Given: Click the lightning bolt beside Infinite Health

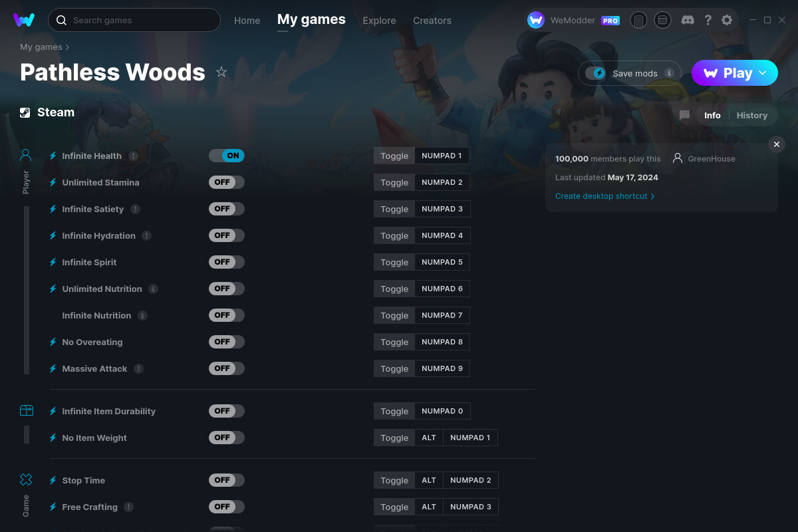Looking at the screenshot, I should [53, 156].
